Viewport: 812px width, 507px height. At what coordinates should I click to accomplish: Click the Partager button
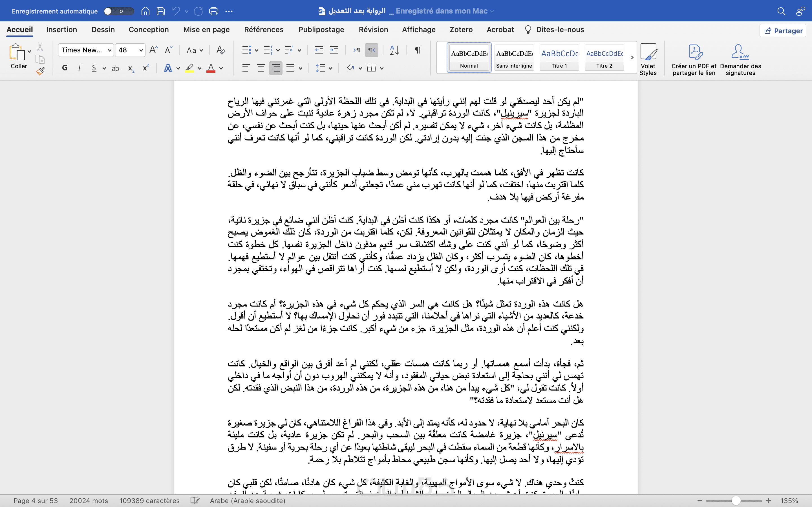783,31
